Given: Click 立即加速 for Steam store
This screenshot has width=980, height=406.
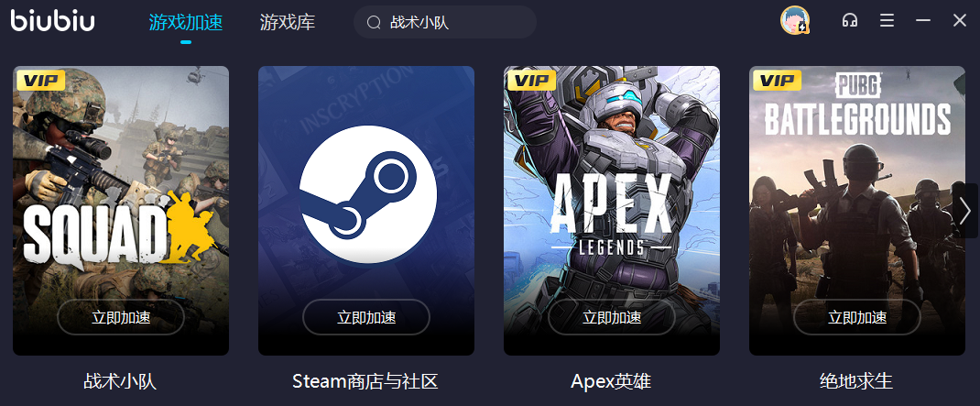Looking at the screenshot, I should [366, 317].
